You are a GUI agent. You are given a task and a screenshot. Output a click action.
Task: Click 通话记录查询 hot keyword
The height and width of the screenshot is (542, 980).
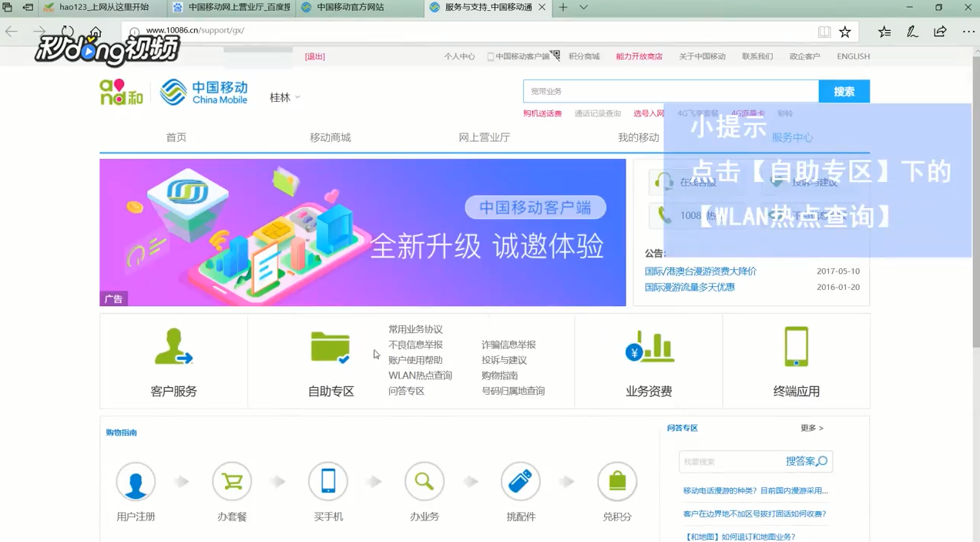(x=598, y=113)
